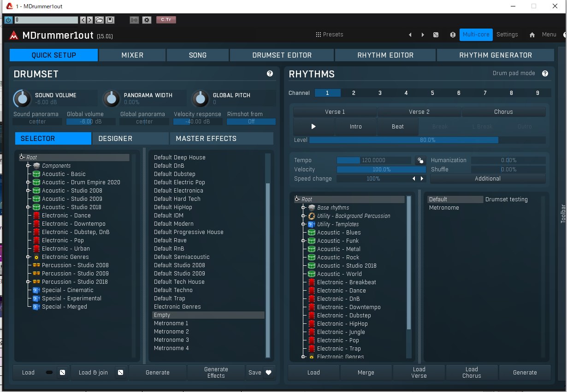Screen dimensions: 567x392
Task: Click the dice beside Load & join
Action: coord(120,373)
